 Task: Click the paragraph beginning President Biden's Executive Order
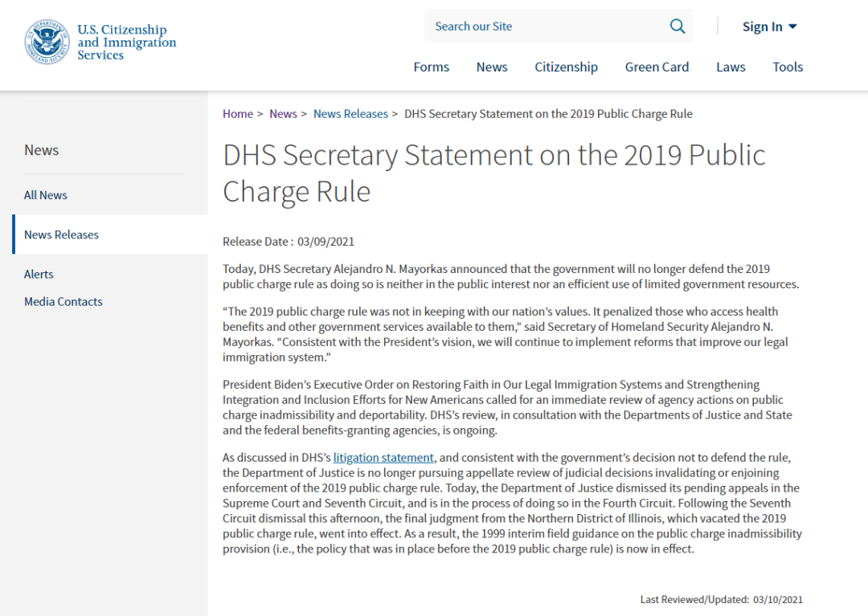[x=507, y=407]
